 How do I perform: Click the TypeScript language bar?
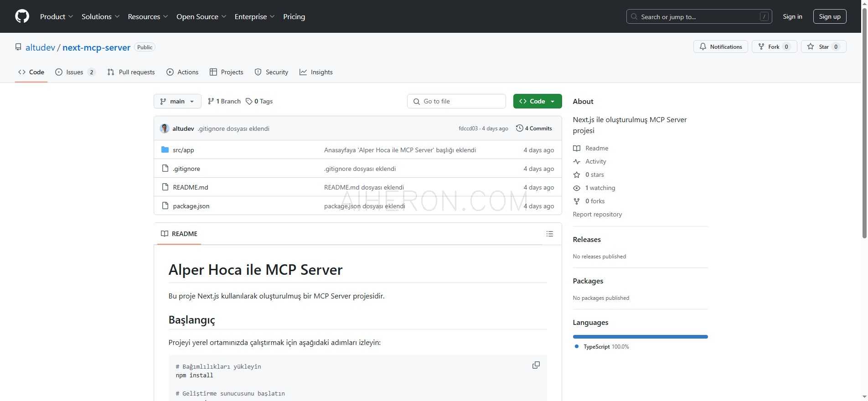640,337
